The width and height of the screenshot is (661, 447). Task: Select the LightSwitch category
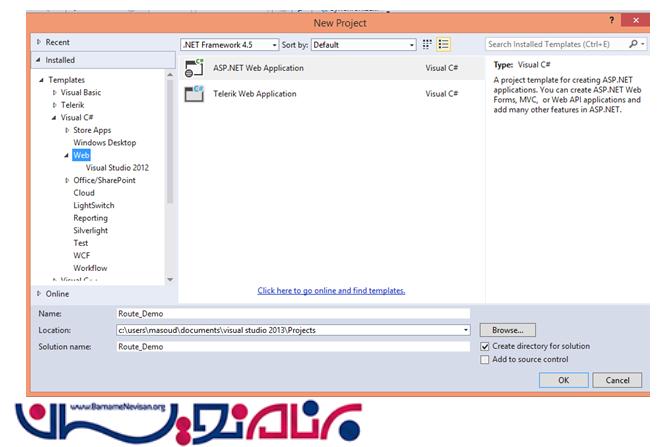[94, 205]
